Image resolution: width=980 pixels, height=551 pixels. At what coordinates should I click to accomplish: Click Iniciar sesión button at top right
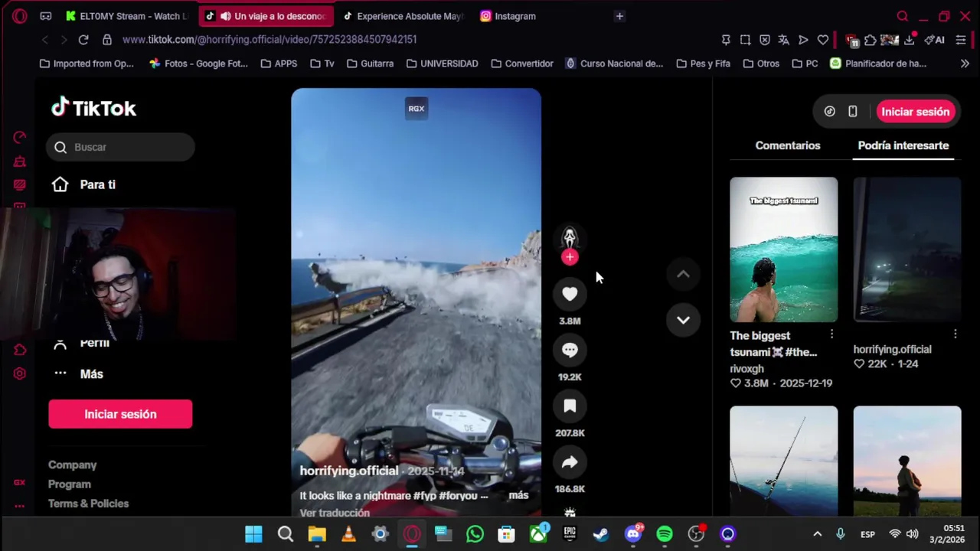point(915,112)
